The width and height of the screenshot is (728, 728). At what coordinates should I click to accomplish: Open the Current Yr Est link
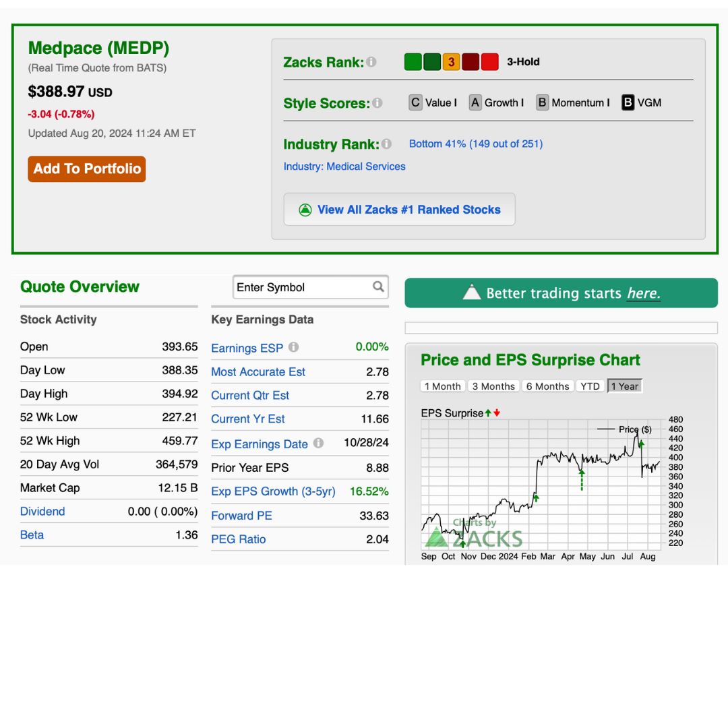(x=248, y=419)
